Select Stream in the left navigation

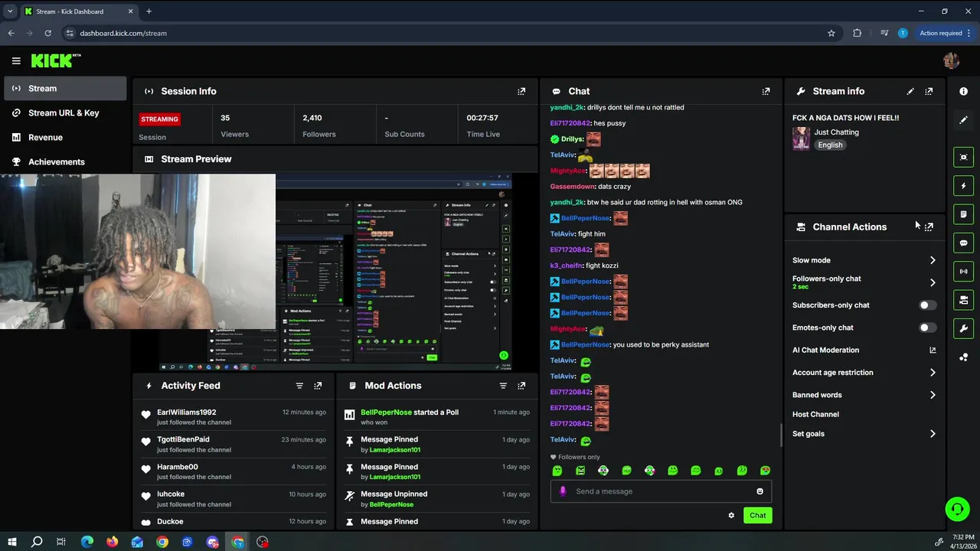[65, 88]
